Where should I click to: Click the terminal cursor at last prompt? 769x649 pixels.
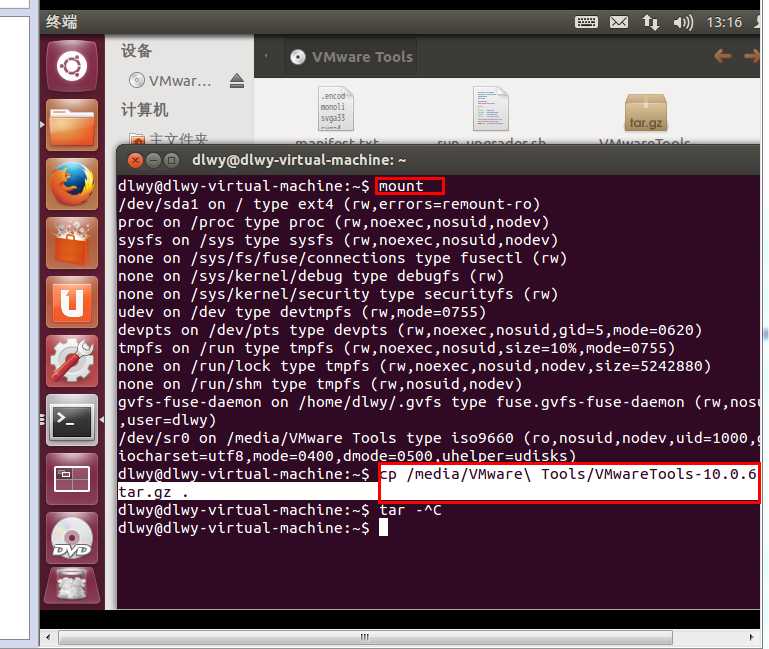tap(383, 528)
